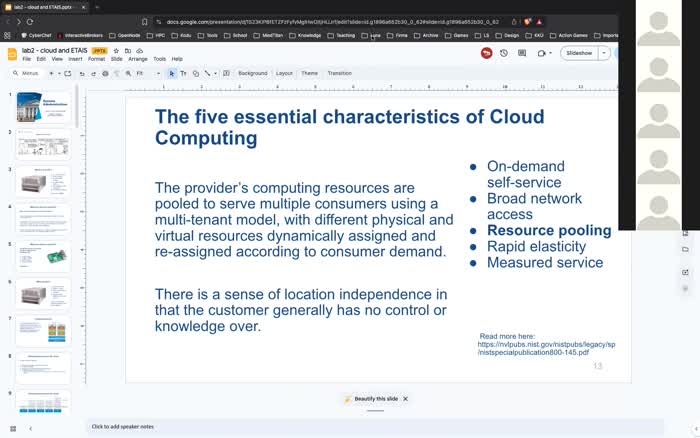
Task: Collapse the filmstrip with arrow icon
Action: (x=30, y=429)
